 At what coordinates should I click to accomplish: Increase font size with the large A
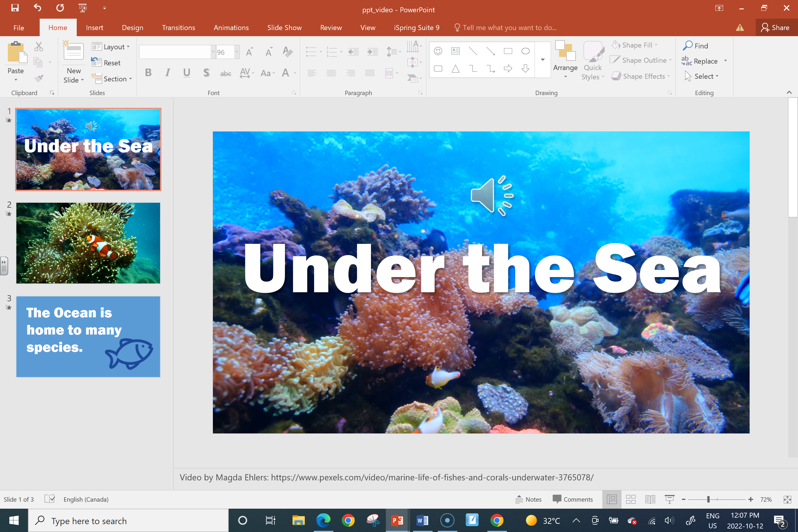click(x=250, y=52)
